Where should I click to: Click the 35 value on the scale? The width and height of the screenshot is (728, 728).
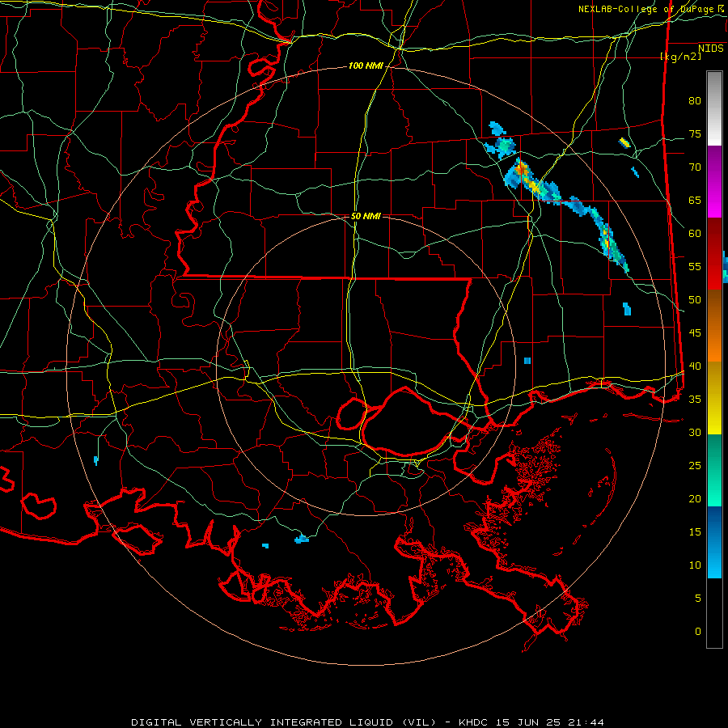[x=695, y=400]
